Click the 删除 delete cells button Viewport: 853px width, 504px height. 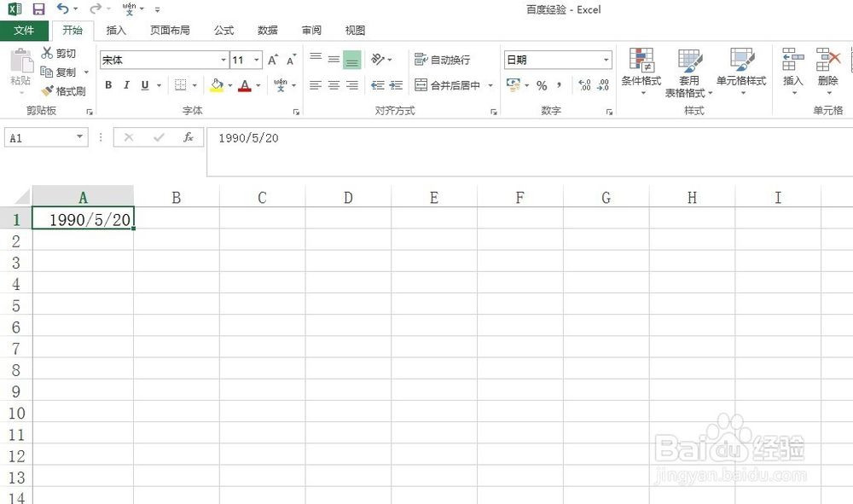tap(828, 71)
